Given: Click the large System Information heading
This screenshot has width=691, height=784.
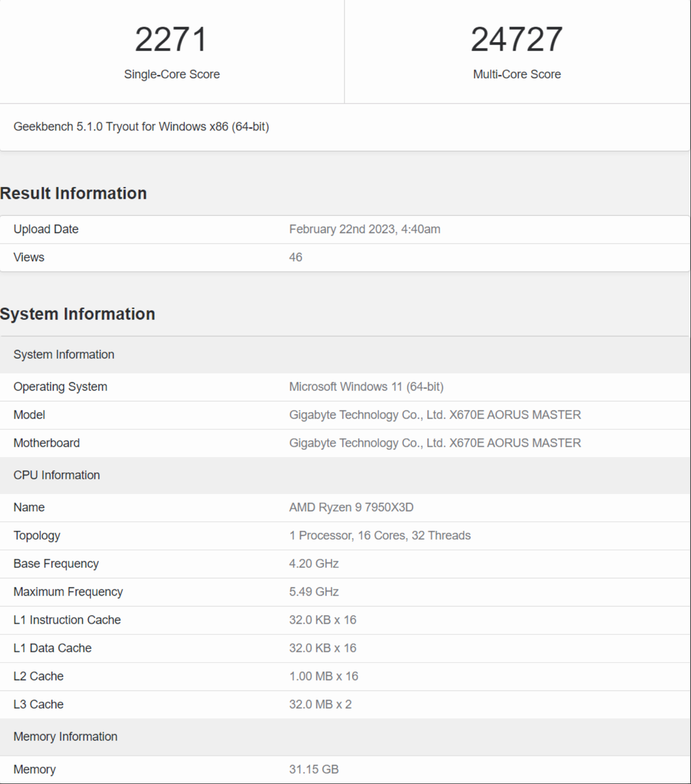Looking at the screenshot, I should (78, 314).
